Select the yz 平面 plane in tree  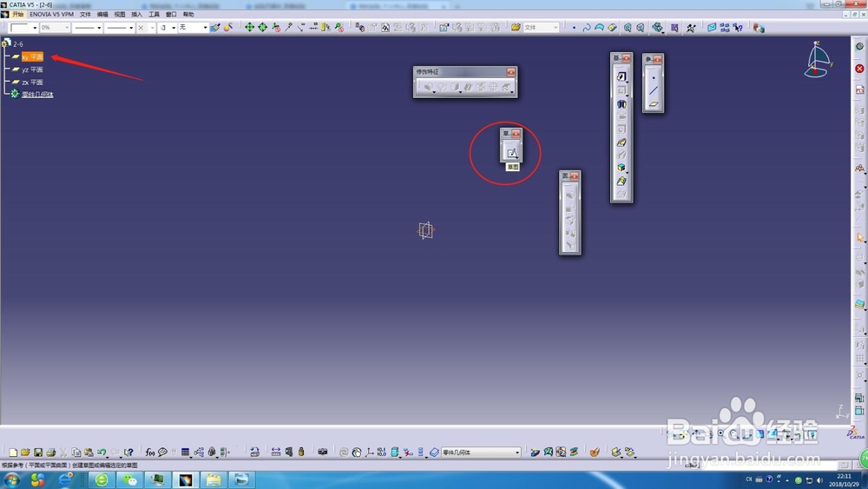click(x=32, y=69)
